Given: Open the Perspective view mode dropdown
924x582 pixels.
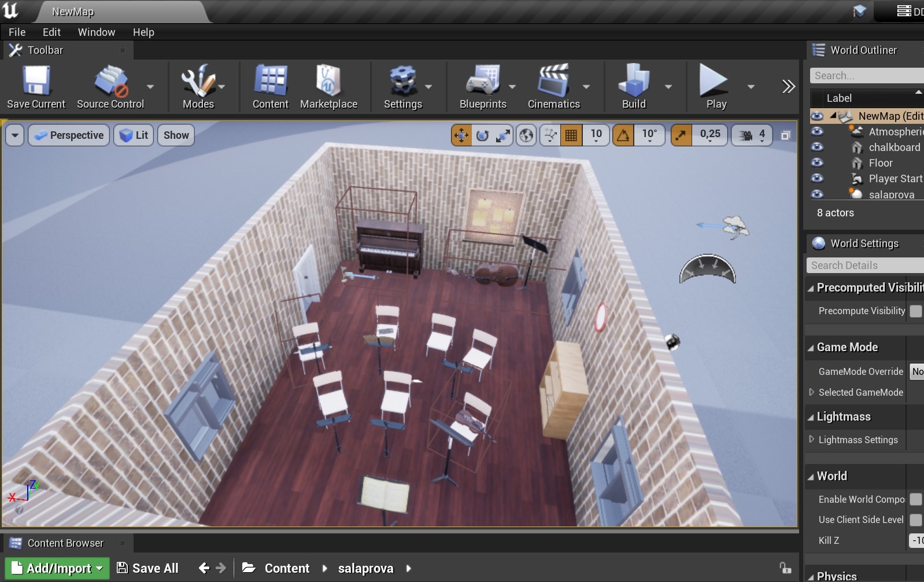Looking at the screenshot, I should point(69,135).
